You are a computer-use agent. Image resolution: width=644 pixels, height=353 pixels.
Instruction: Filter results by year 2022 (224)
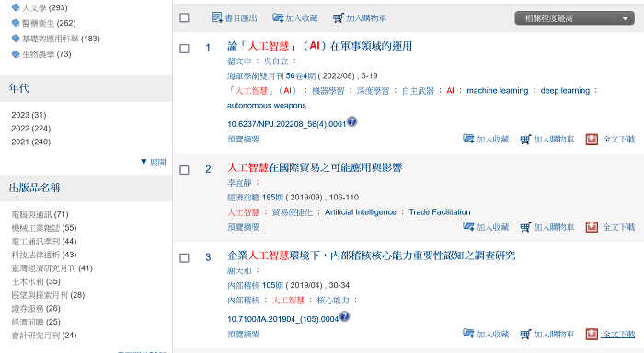[x=30, y=129]
